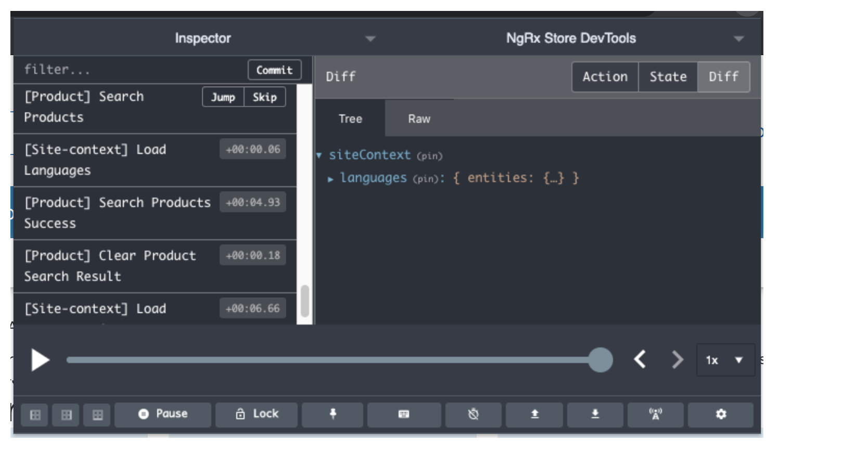Collapse the siteContext tree node

click(x=319, y=155)
